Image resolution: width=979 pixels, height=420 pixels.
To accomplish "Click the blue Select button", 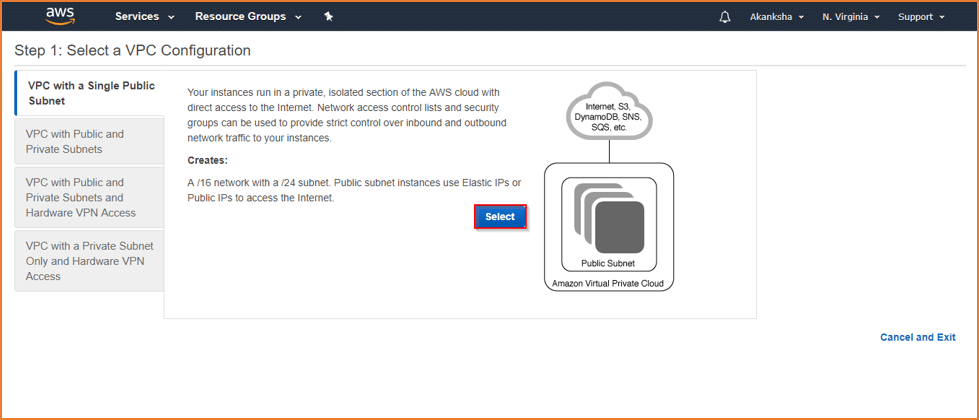I will (500, 217).
